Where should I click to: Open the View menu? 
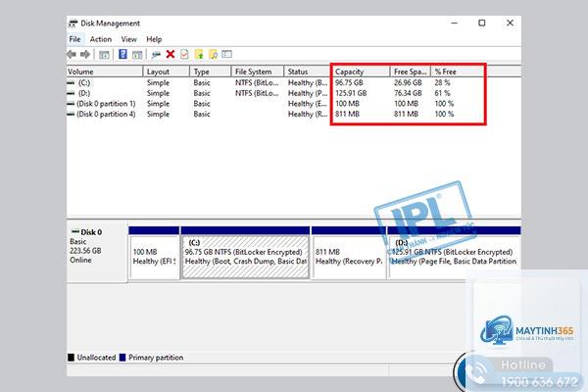pos(128,39)
